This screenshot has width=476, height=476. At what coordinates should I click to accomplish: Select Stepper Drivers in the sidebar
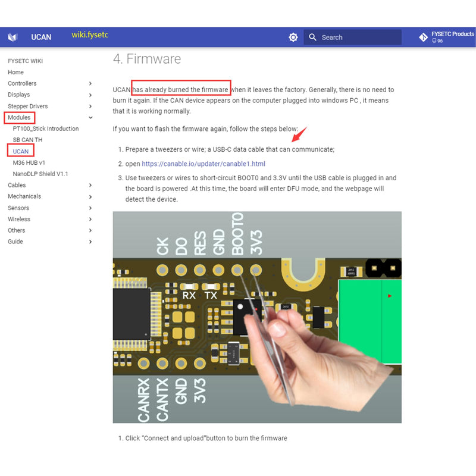(x=27, y=106)
